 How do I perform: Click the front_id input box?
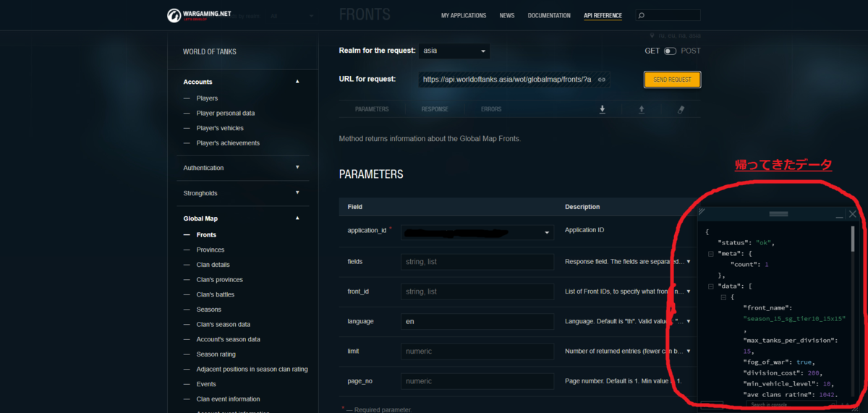click(x=477, y=291)
